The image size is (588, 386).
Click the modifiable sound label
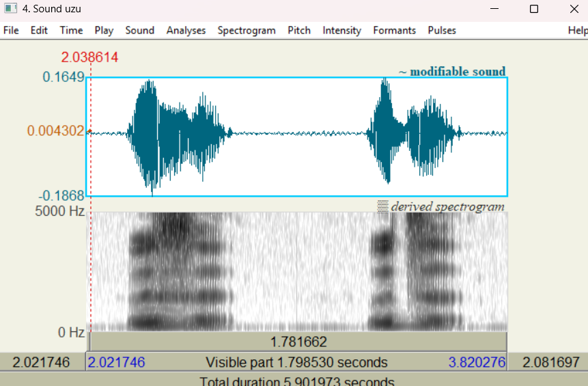452,71
